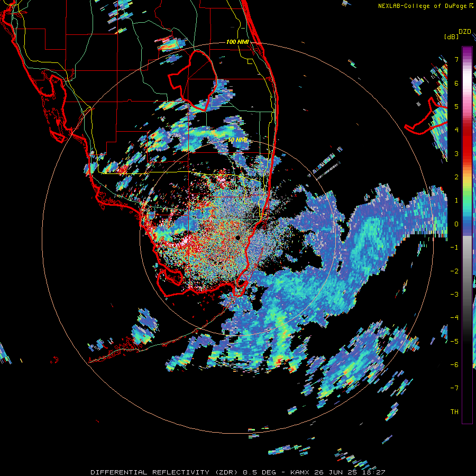
Task: Click the -7 tick on the color scale
Action: 454,388
